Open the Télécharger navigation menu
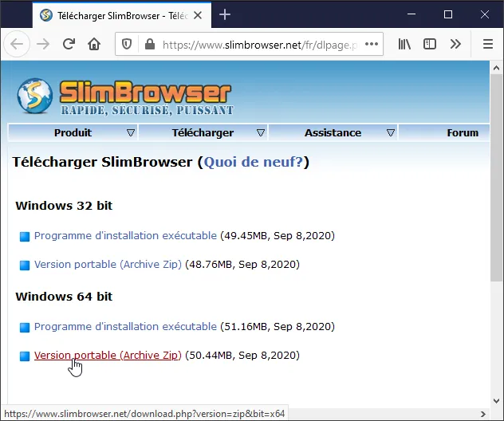The image size is (504, 421). (x=203, y=132)
